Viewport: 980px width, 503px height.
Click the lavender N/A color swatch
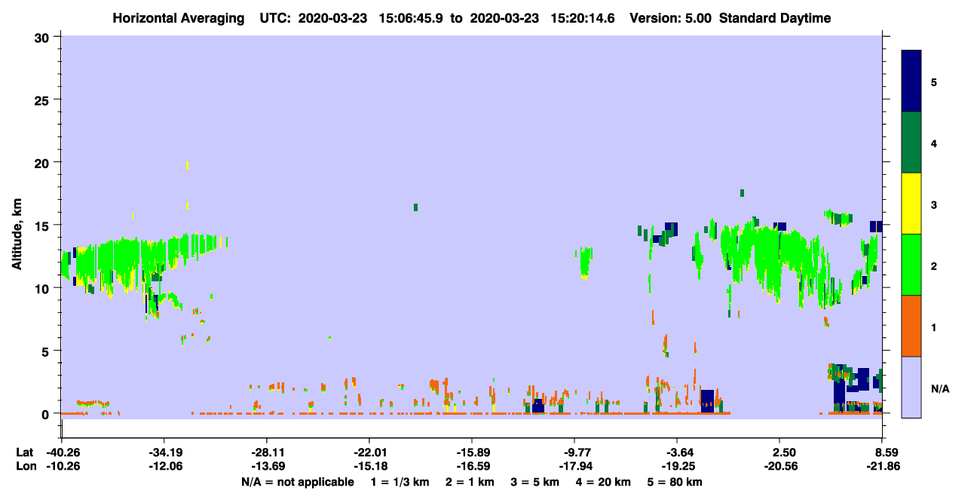pos(911,387)
